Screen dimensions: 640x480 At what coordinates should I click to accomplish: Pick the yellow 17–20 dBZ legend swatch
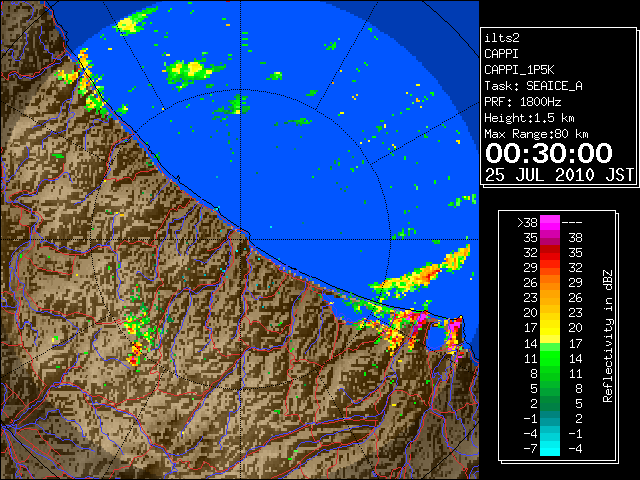click(550, 327)
